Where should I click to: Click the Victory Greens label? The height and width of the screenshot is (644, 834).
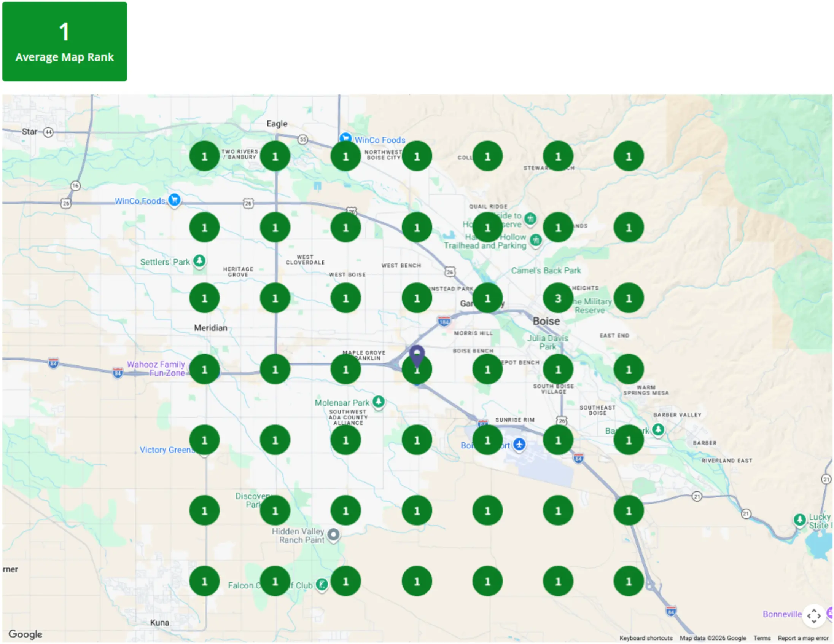[167, 450]
